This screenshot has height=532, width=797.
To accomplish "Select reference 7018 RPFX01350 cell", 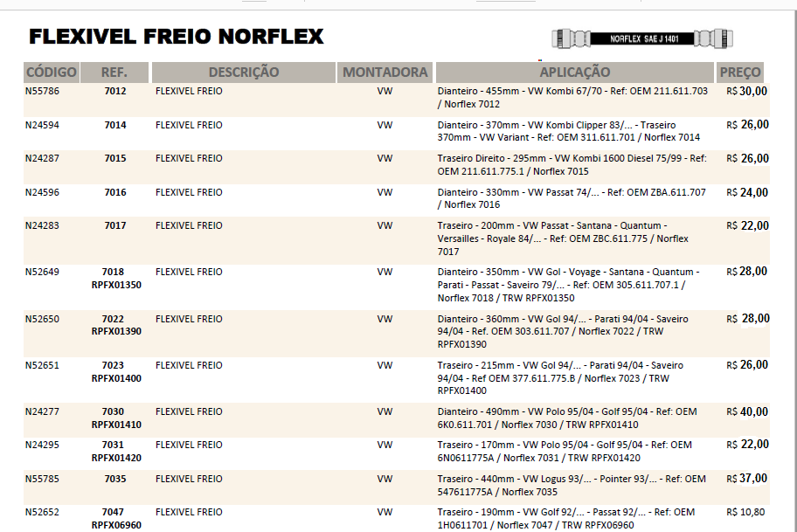I will point(115,278).
